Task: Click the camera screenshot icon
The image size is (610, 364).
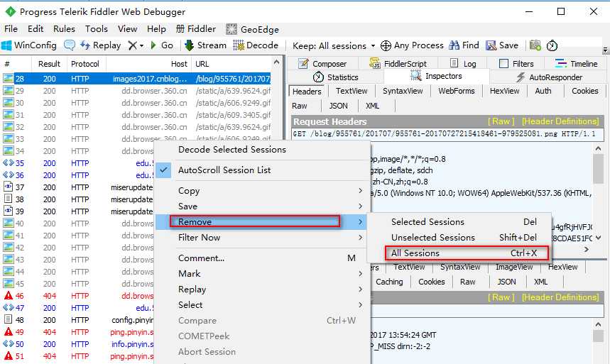Action: [535, 45]
